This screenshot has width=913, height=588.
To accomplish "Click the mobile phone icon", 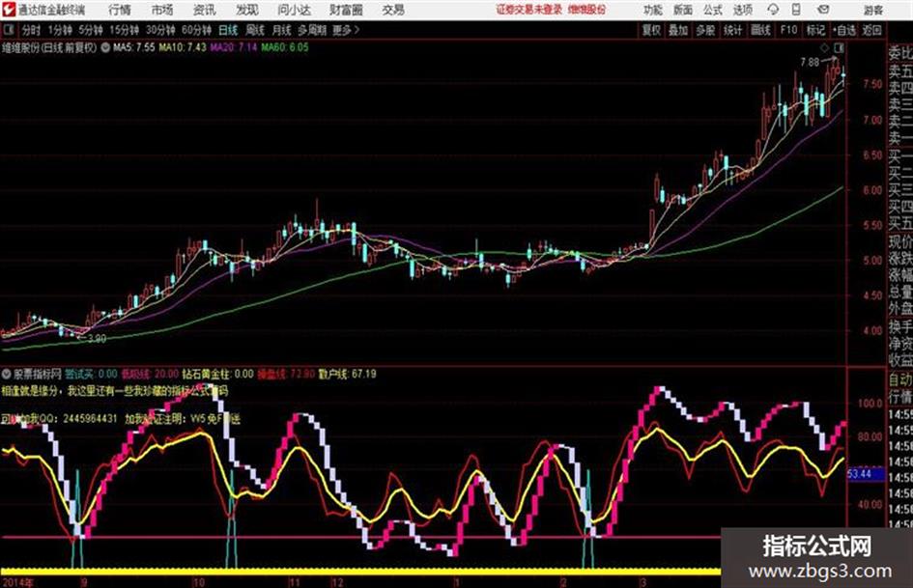I will pos(796,10).
